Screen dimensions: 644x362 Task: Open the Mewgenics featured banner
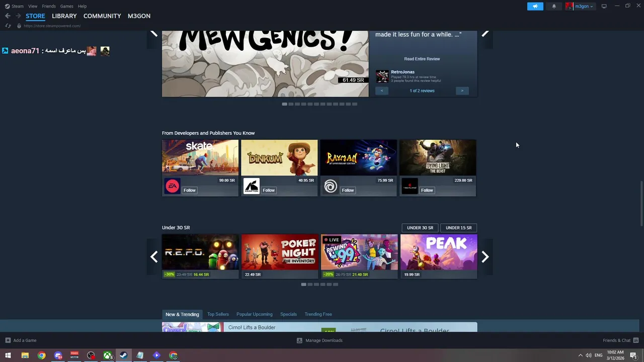click(265, 64)
